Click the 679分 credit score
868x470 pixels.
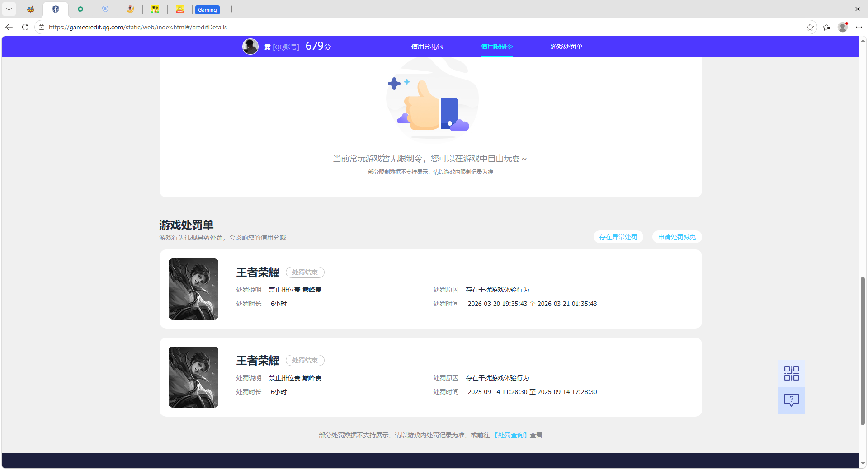(318, 46)
